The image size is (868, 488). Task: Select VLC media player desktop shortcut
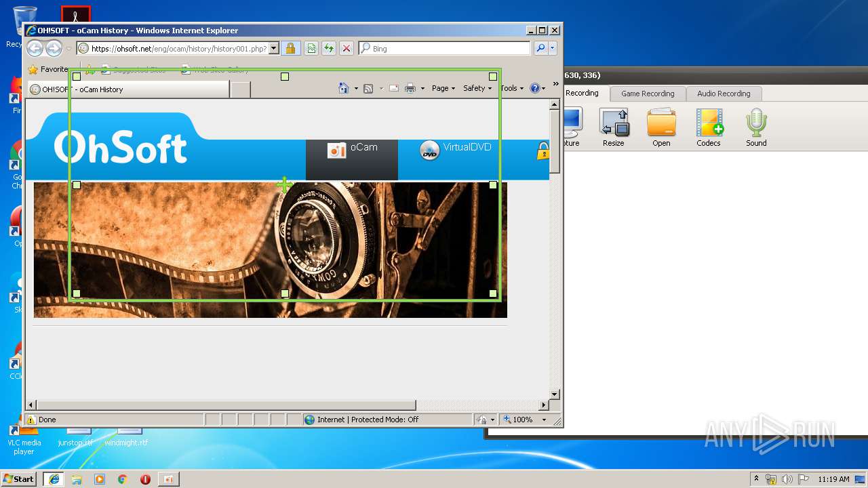(24, 441)
